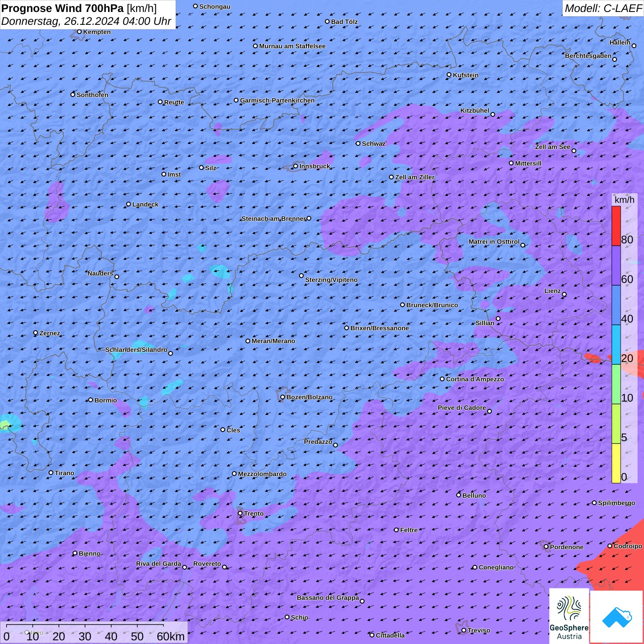Click the 'Murnau am Staffelsee' label
Viewport: 644px width, 644px height.
292,46
